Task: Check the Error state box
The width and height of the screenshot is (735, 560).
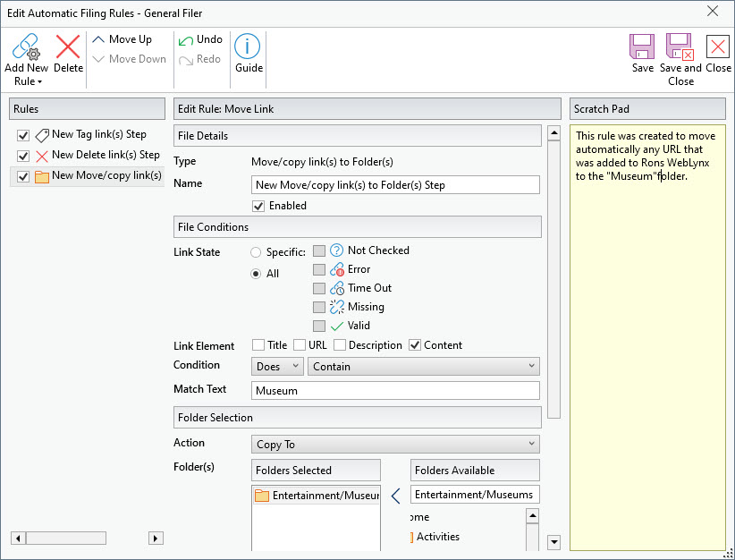Action: pos(318,269)
